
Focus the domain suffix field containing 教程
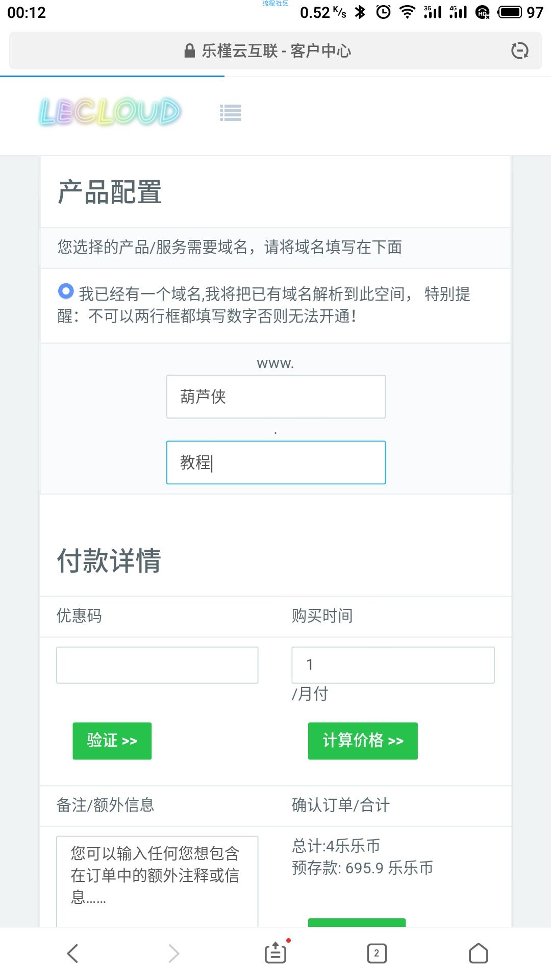(276, 462)
